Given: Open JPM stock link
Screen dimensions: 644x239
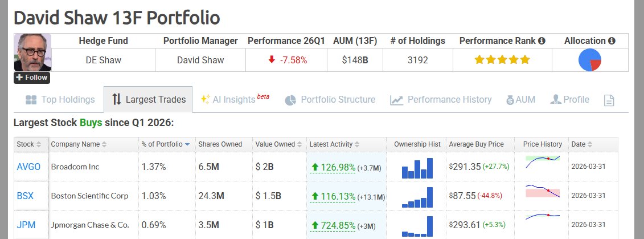Looking at the screenshot, I should 26,225.
